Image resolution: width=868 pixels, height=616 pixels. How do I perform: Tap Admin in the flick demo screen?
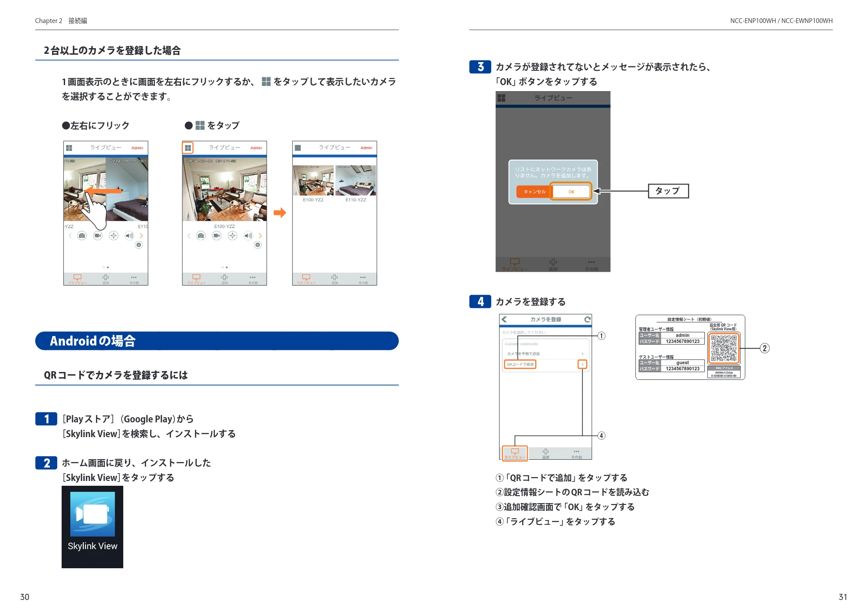pos(137,148)
